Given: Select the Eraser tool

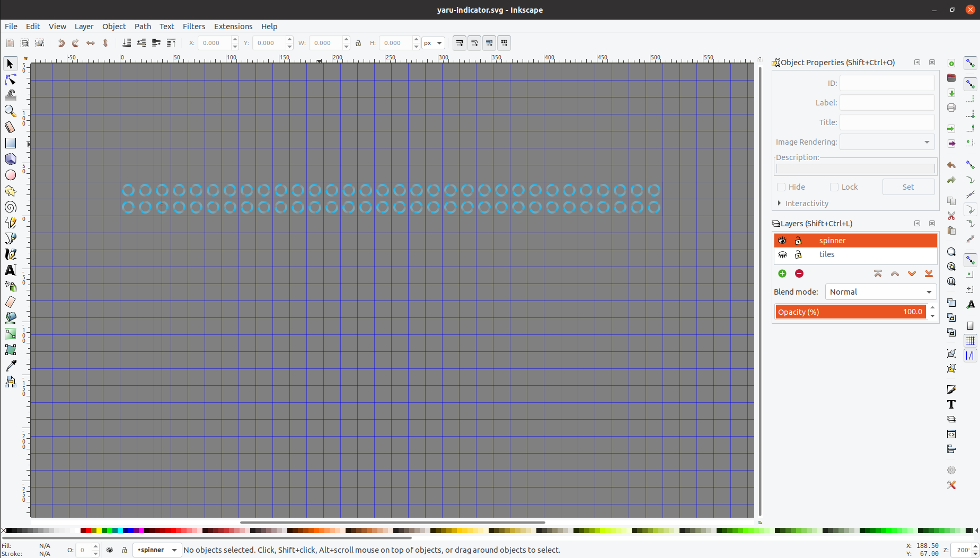Looking at the screenshot, I should (x=10, y=302).
